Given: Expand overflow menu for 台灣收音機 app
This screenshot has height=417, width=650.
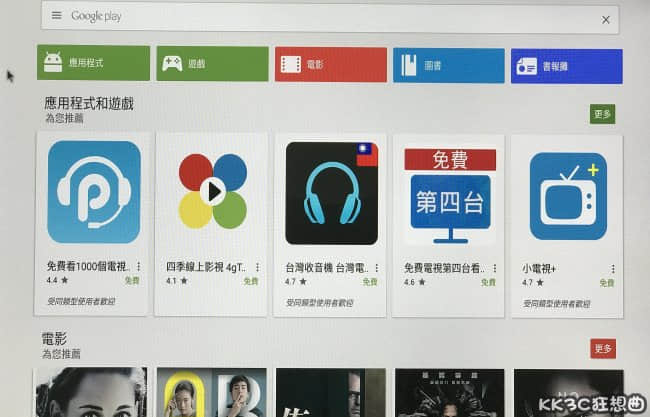Looking at the screenshot, I should [375, 268].
